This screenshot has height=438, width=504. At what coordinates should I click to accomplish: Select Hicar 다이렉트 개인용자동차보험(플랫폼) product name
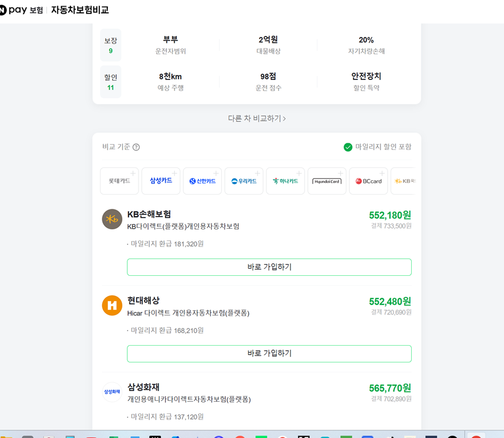pyautogui.click(x=188, y=313)
